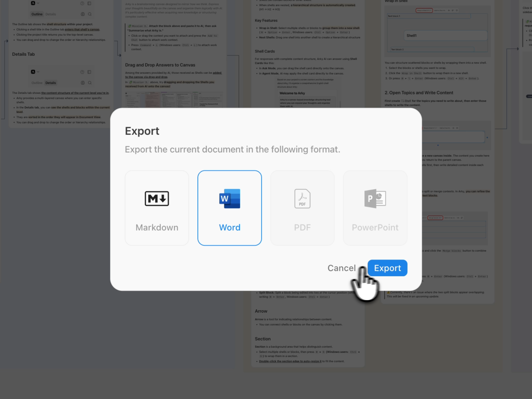The height and width of the screenshot is (399, 532).
Task: Click search icon under Details Tab heading
Action: tap(90, 83)
